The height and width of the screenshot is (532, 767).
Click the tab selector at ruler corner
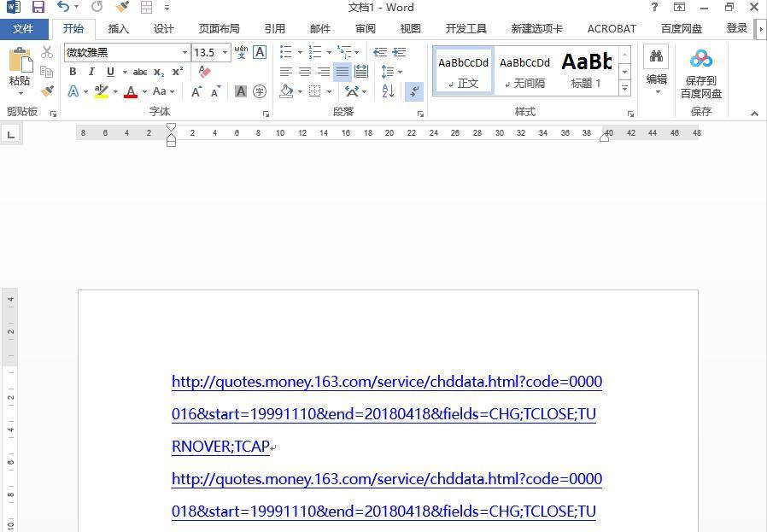[x=11, y=134]
